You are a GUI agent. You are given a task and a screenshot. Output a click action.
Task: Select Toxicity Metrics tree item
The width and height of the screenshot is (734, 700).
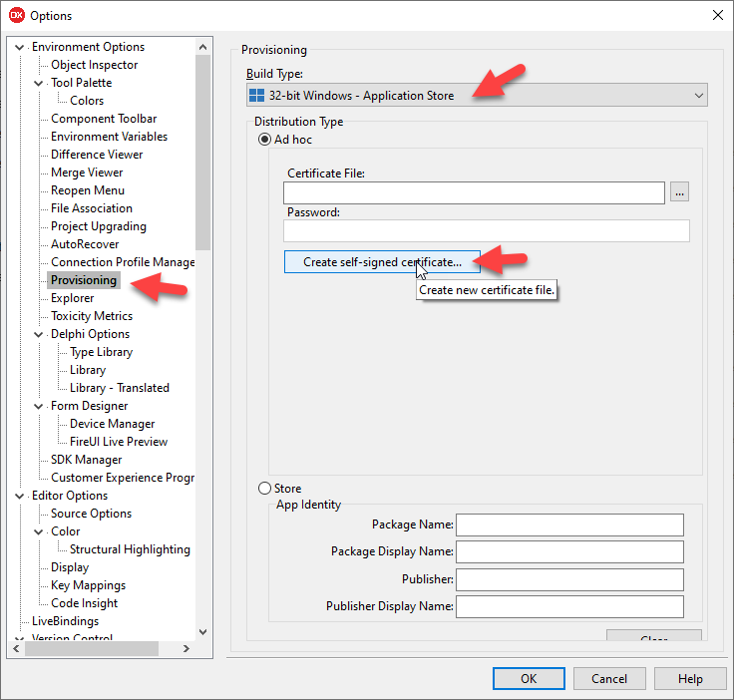tap(92, 316)
